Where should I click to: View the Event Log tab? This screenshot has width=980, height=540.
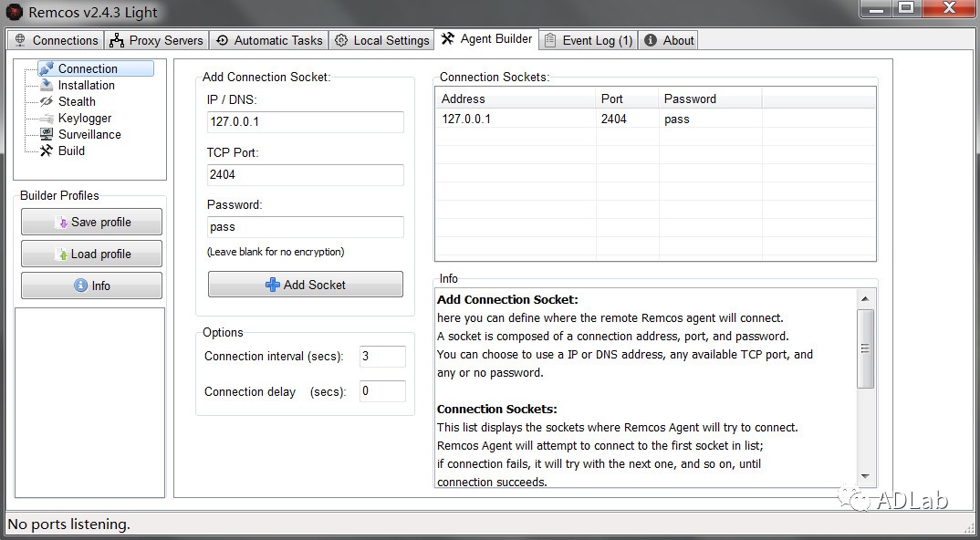[588, 40]
